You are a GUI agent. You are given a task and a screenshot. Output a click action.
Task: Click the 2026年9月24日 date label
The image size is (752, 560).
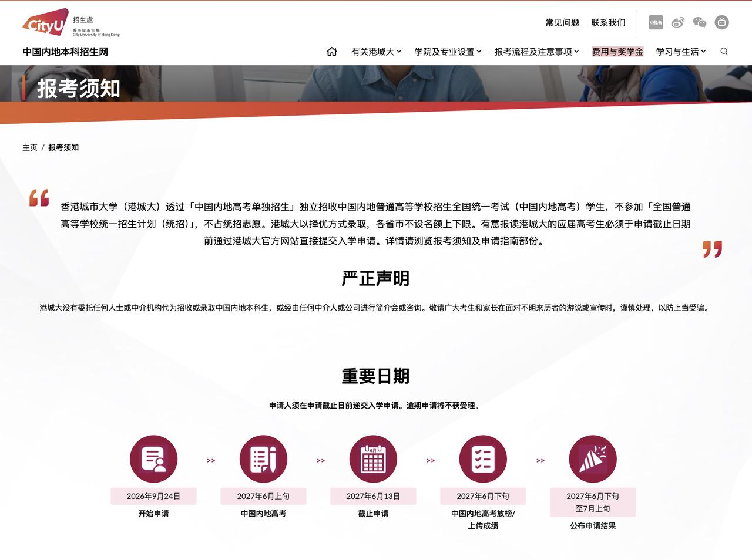click(153, 496)
